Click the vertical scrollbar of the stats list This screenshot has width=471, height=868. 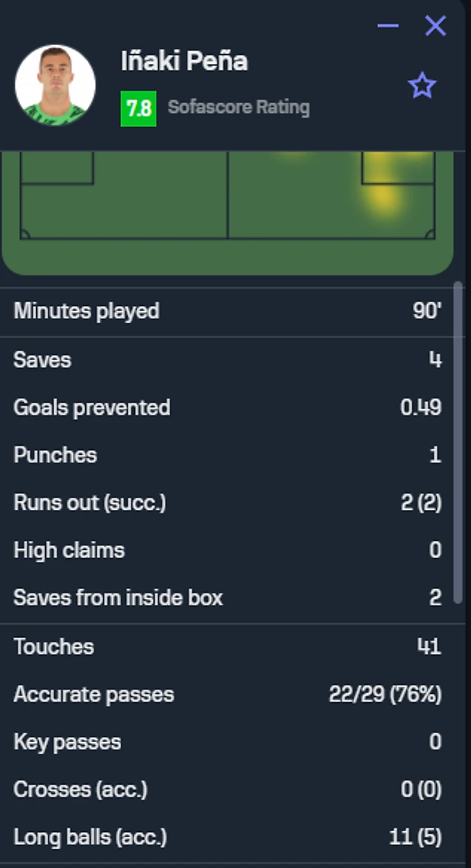[x=458, y=439]
